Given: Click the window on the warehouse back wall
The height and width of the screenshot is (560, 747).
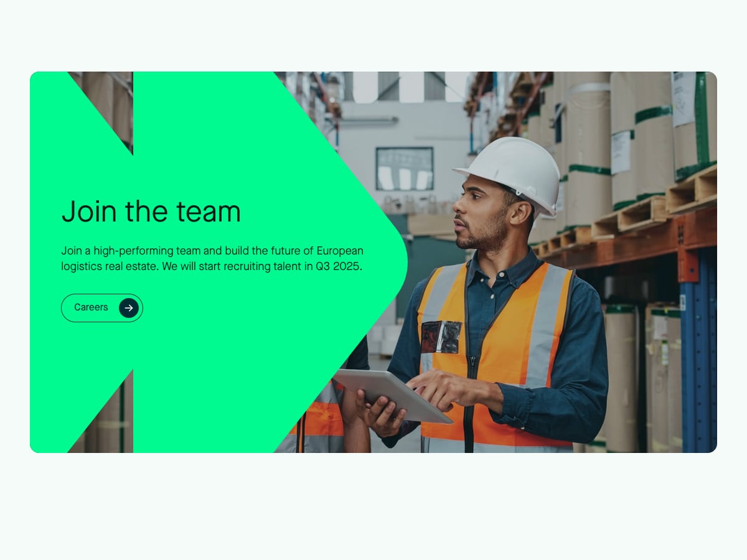Looking at the screenshot, I should click(405, 169).
